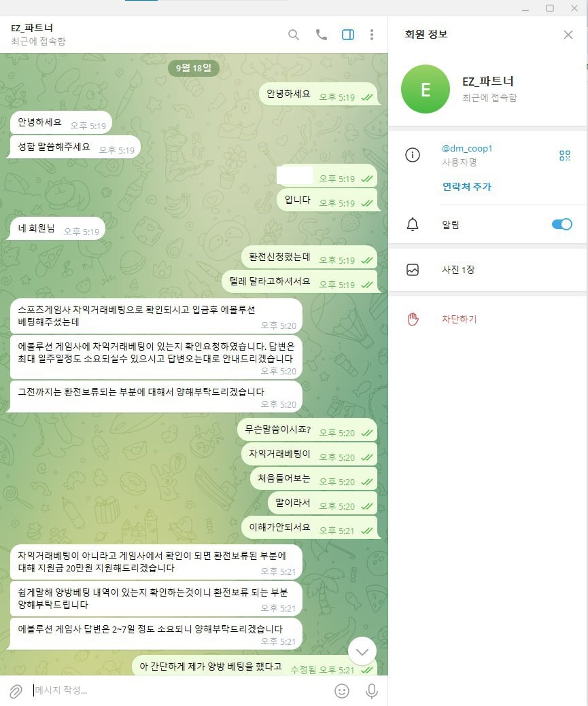Viewport: 588px width, 706px height.
Task: Show QR code for @dm_coop1
Action: tap(565, 156)
